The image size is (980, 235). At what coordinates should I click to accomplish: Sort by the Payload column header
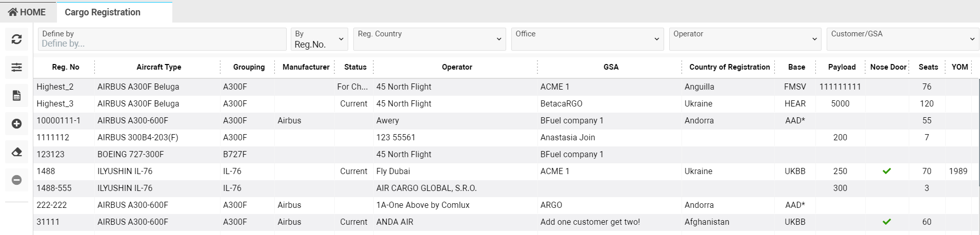[x=842, y=67]
